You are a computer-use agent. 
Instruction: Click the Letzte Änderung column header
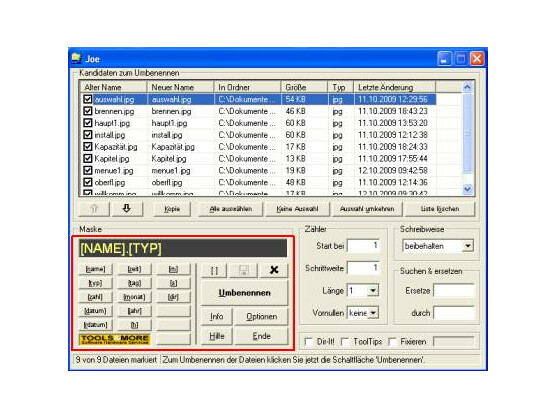[394, 87]
